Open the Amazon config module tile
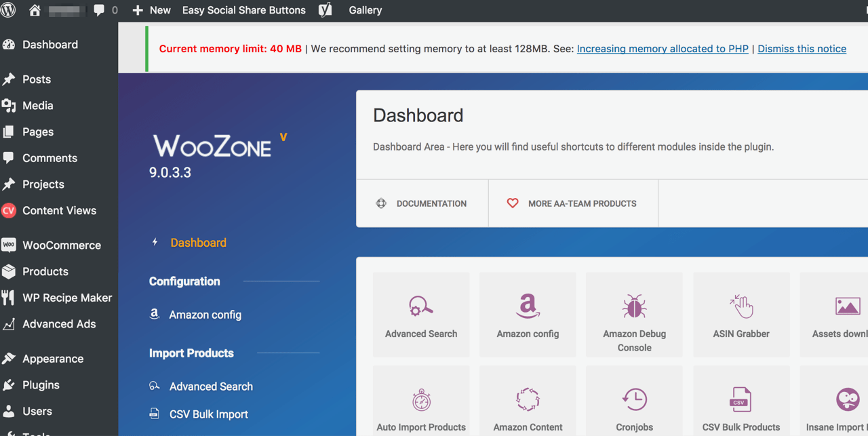The height and width of the screenshot is (436, 868). pos(528,315)
